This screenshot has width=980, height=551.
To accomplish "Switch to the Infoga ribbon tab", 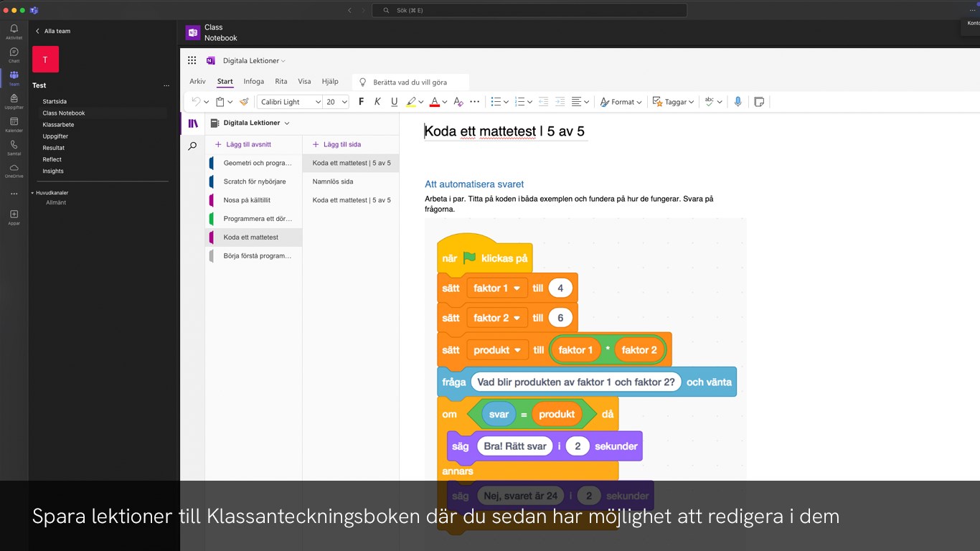I will 253,82.
